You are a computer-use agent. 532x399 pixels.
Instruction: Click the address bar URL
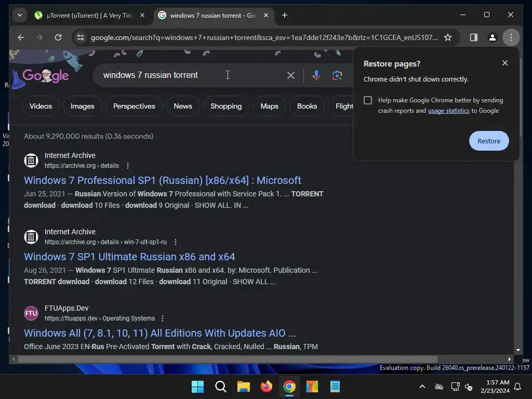264,37
